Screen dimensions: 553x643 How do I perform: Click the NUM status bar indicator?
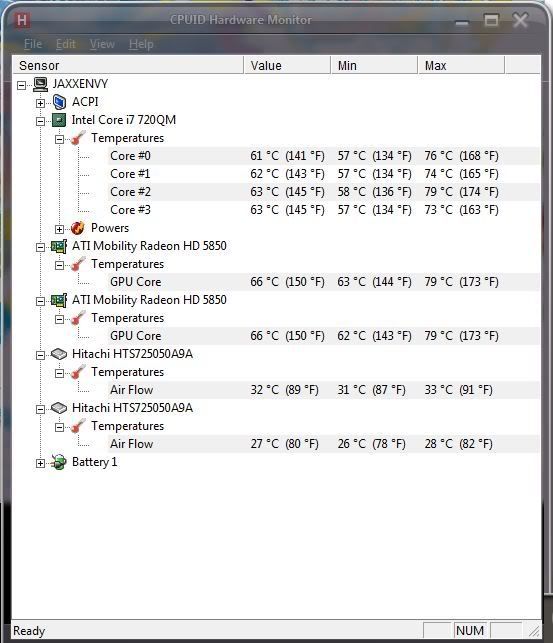(470, 630)
